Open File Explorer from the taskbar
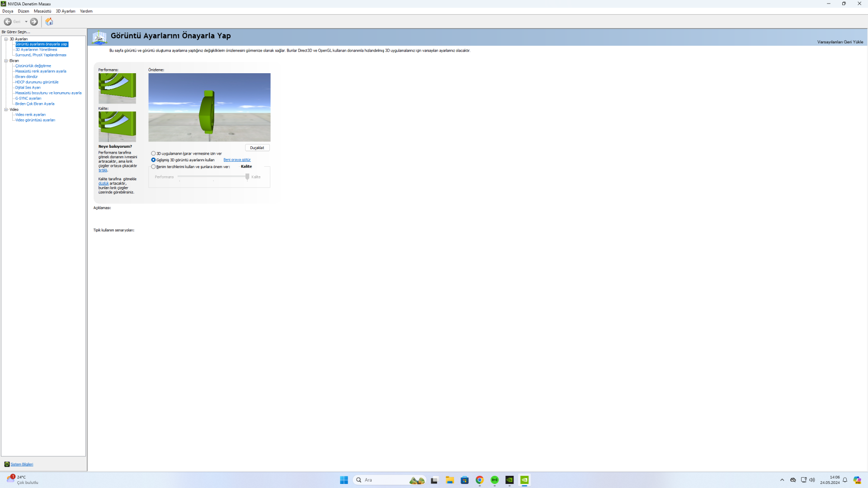Screen dimensions: 868x488 [449, 480]
